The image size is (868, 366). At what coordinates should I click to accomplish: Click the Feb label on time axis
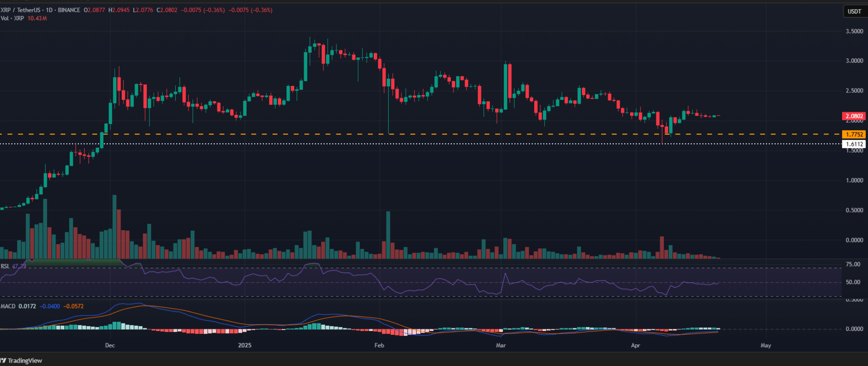coord(379,345)
